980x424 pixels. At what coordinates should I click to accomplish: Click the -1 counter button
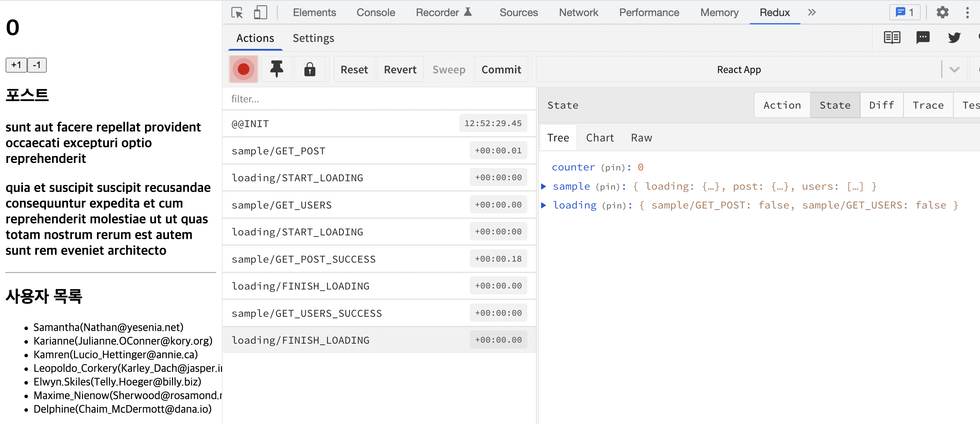pyautogui.click(x=37, y=65)
